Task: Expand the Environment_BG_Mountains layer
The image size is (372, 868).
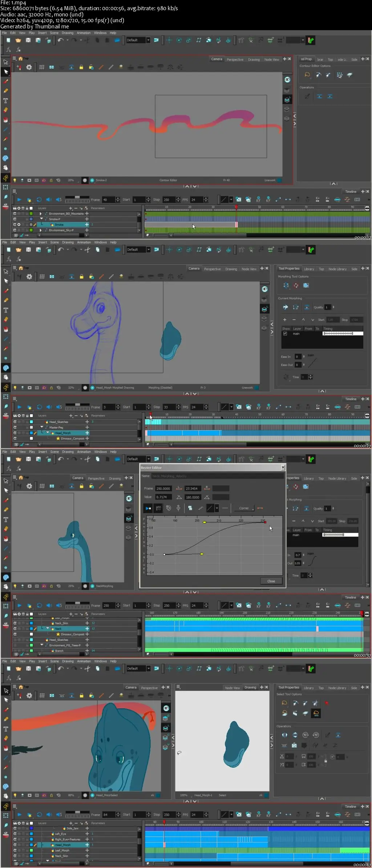Action: click(41, 213)
